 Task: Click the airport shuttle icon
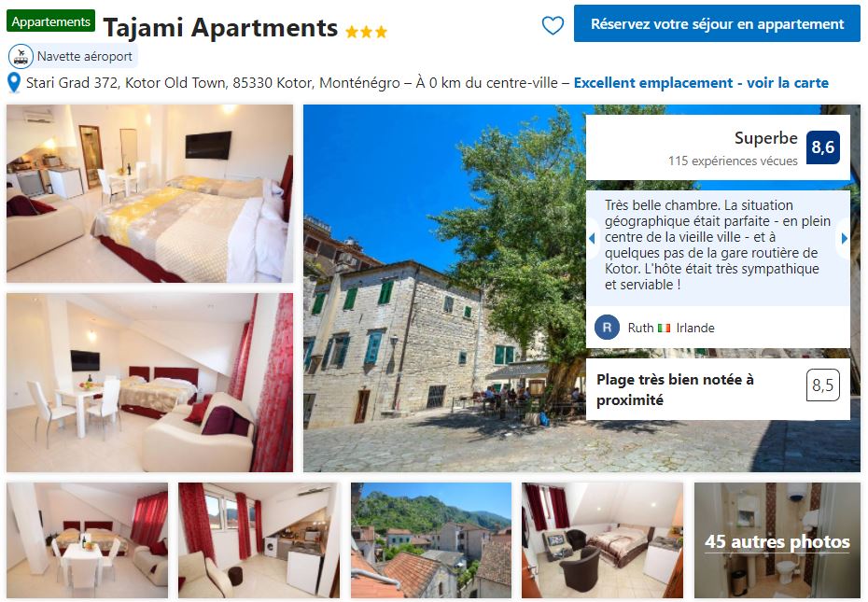pyautogui.click(x=21, y=57)
